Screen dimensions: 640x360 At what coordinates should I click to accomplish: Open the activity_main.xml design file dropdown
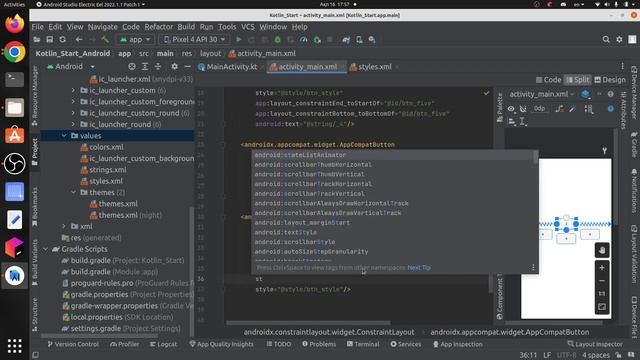click(542, 94)
